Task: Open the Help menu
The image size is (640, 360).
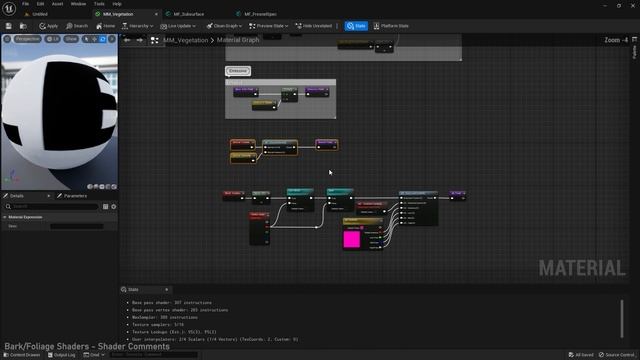Action: pyautogui.click(x=117, y=4)
